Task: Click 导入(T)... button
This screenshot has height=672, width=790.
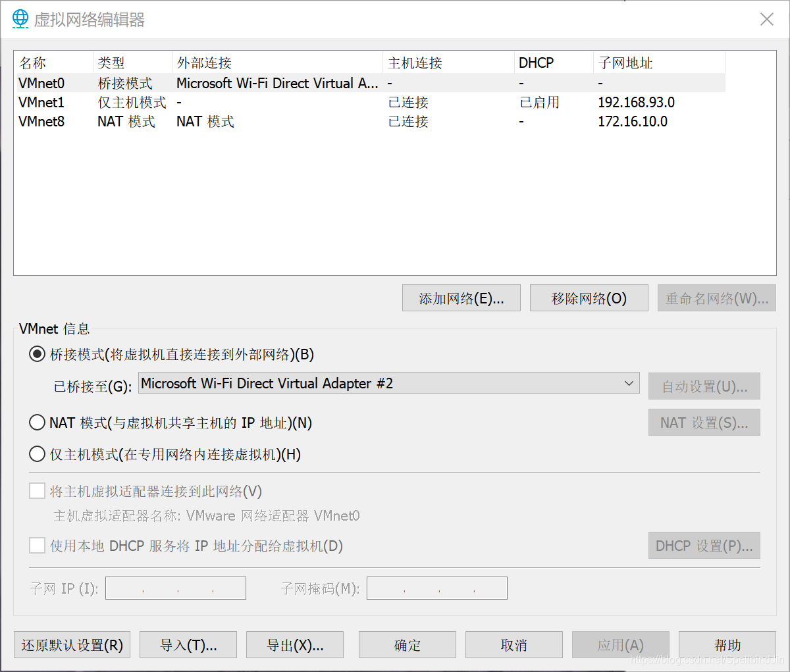Action: 188,645
